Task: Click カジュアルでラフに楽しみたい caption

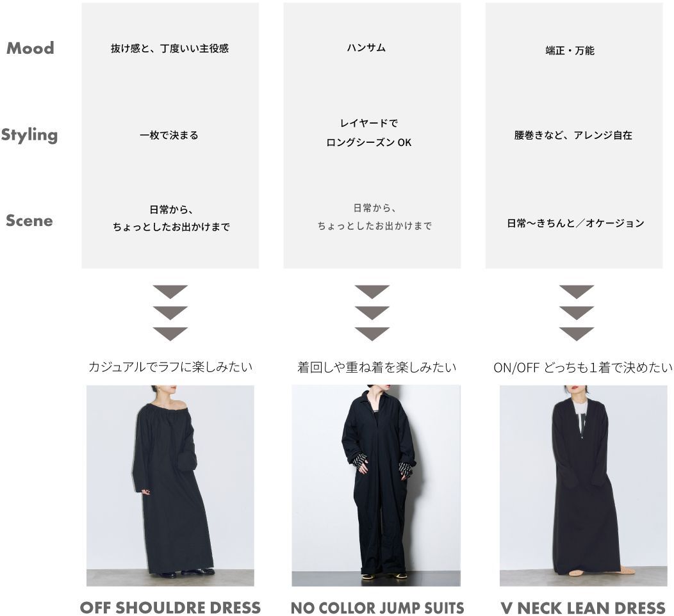Action: point(170,367)
